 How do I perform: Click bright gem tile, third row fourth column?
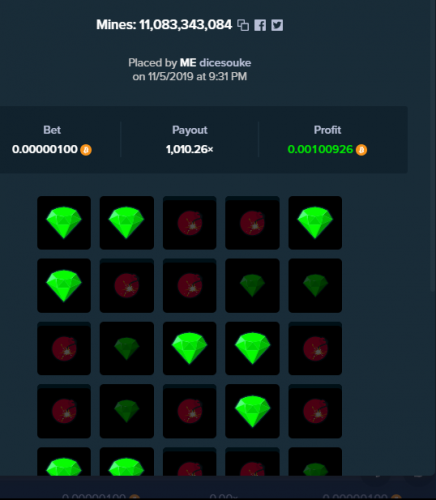pos(252,348)
